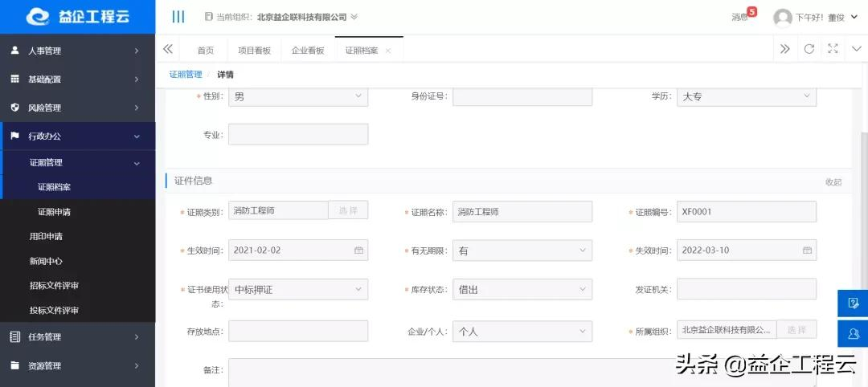Open 风险管理 menu
This screenshot has height=387, width=868.
coord(77,108)
